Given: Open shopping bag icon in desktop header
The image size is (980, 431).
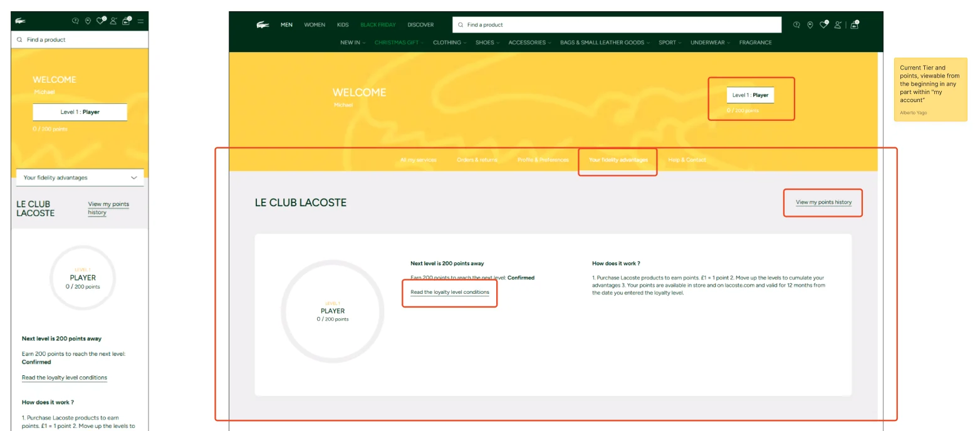Looking at the screenshot, I should pyautogui.click(x=855, y=24).
